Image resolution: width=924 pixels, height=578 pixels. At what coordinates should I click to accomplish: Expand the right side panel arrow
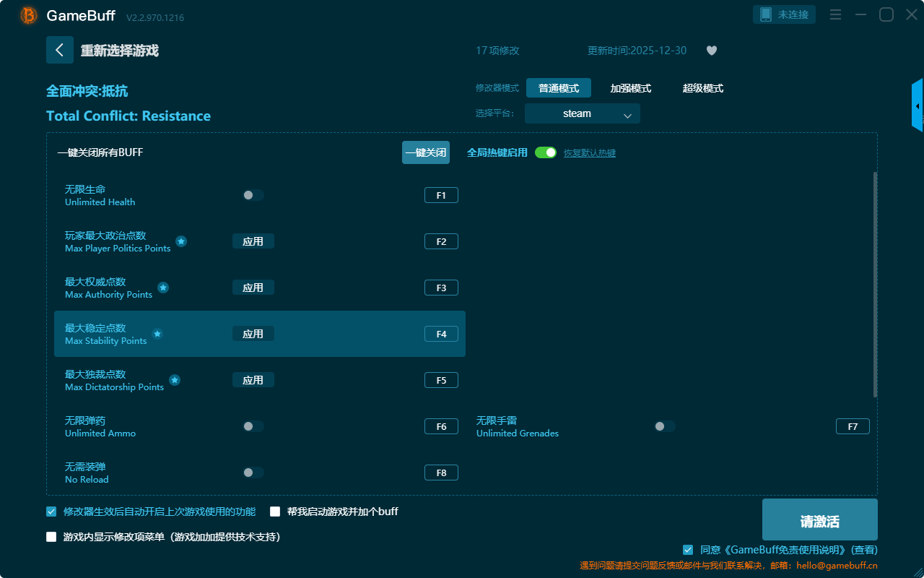point(918,106)
